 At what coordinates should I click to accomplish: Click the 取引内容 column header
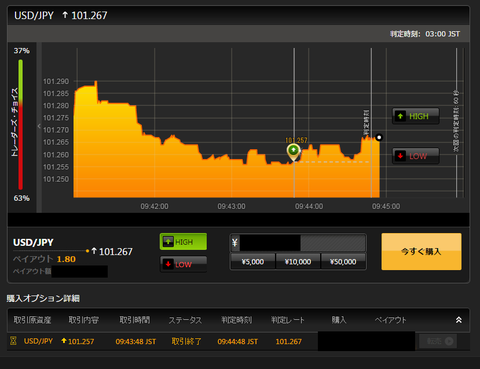[84, 320]
